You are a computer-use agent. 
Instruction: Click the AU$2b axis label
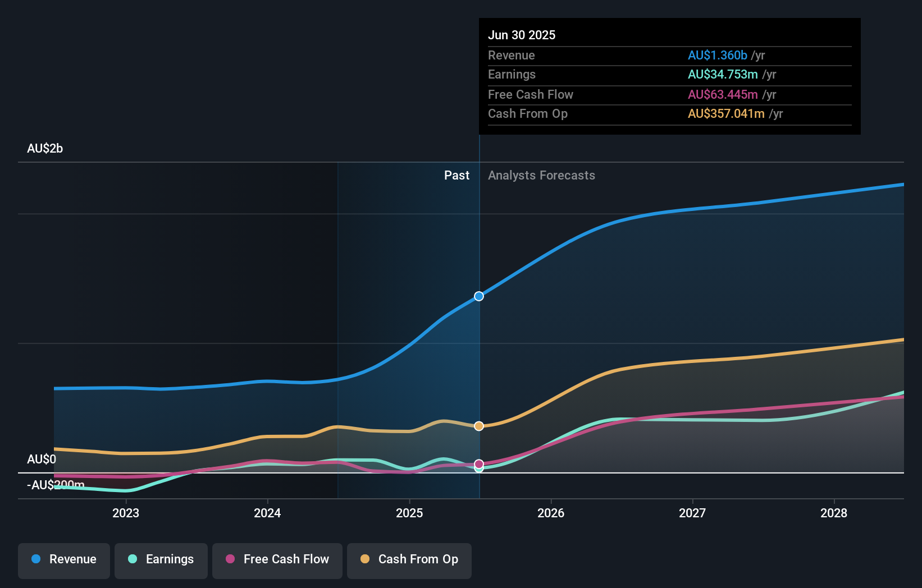coord(45,148)
